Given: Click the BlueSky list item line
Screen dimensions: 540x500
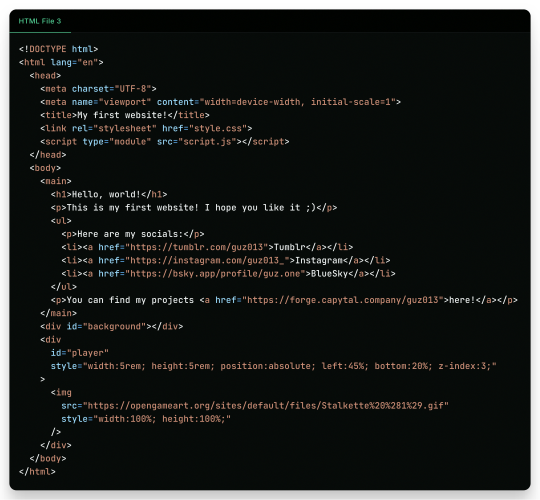Looking at the screenshot, I should [x=228, y=274].
